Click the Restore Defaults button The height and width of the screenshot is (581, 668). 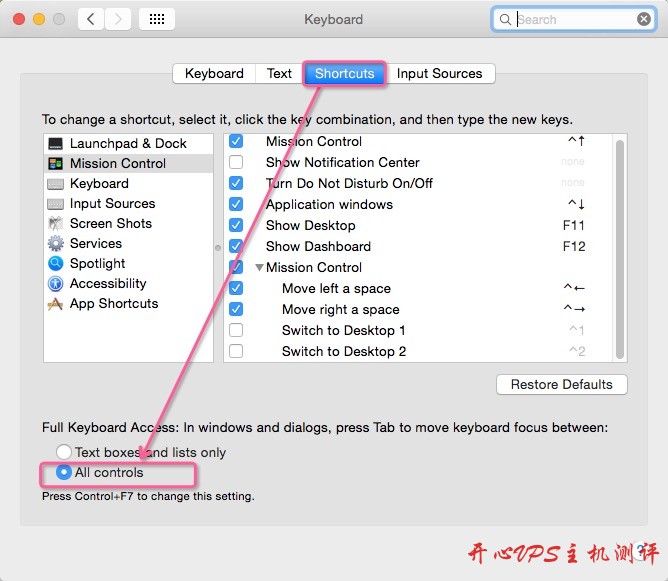click(561, 385)
